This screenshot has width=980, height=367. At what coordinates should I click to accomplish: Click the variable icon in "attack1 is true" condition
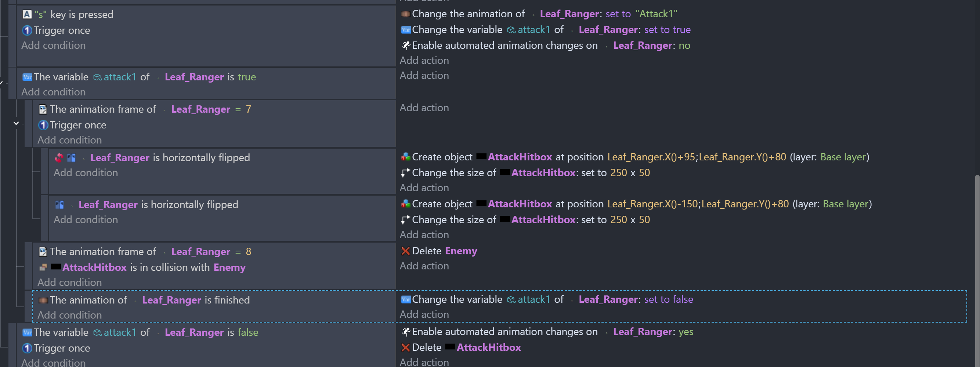pyautogui.click(x=27, y=77)
